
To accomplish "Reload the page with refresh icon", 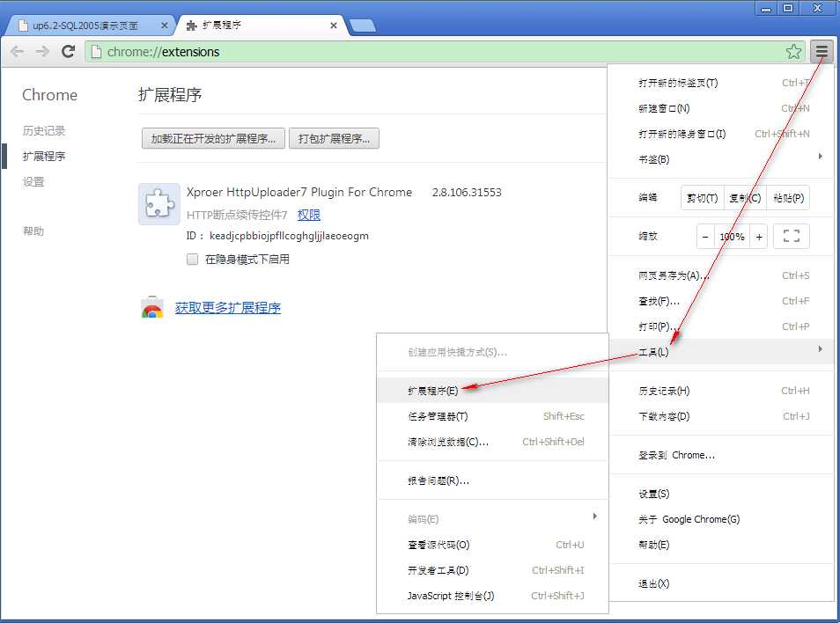I will 68,51.
